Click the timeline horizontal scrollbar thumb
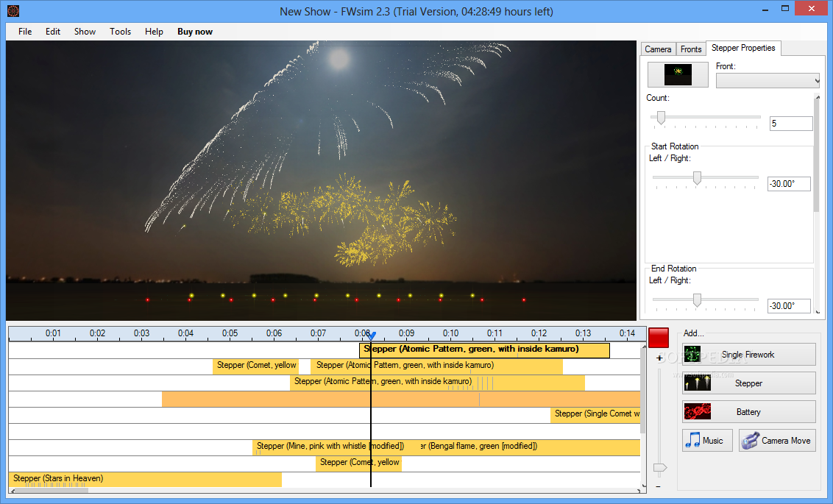 pyautogui.click(x=51, y=490)
